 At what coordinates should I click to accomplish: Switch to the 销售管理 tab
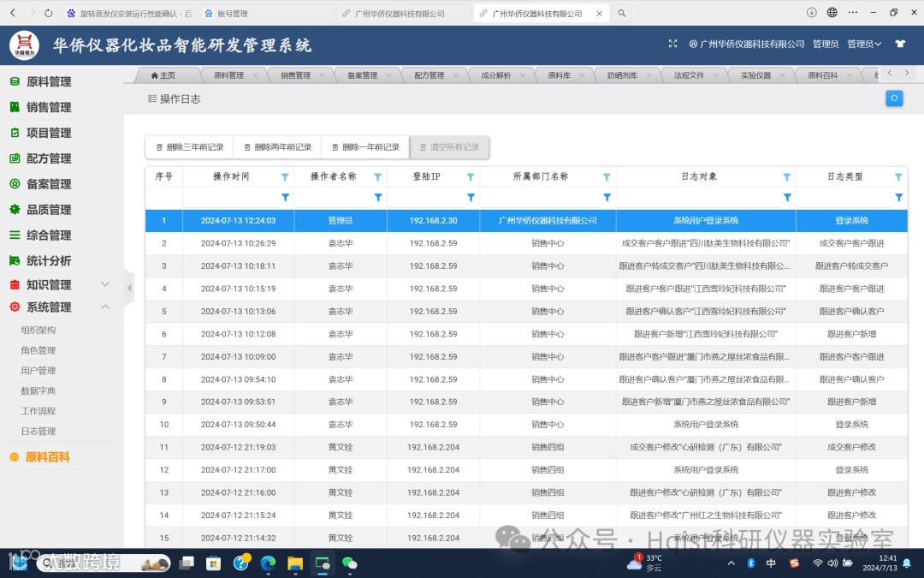[x=295, y=75]
